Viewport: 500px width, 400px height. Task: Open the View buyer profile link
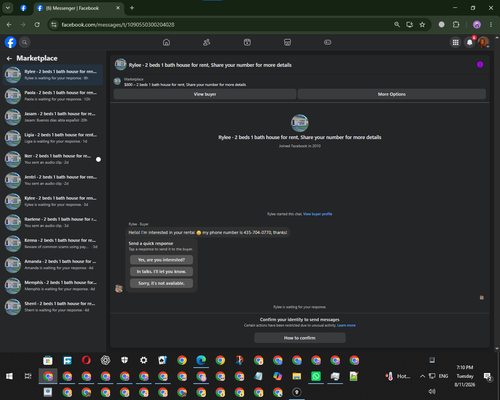318,214
